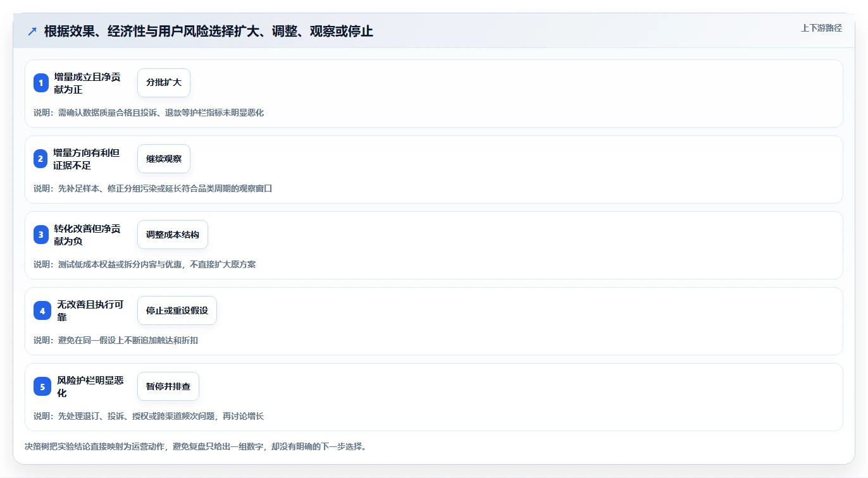Screen dimensions: 868x478
Task: Click the note about 先处理退订、投诉、授权
Action: [x=149, y=416]
